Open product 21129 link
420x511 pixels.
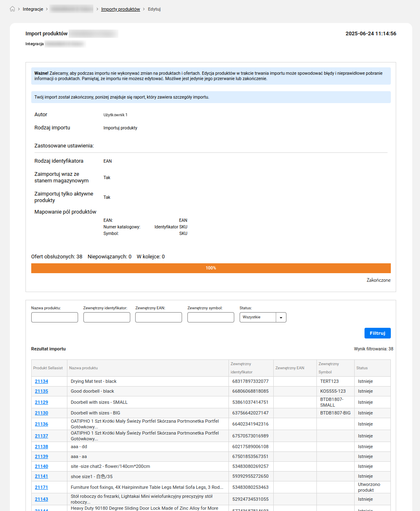tap(42, 402)
